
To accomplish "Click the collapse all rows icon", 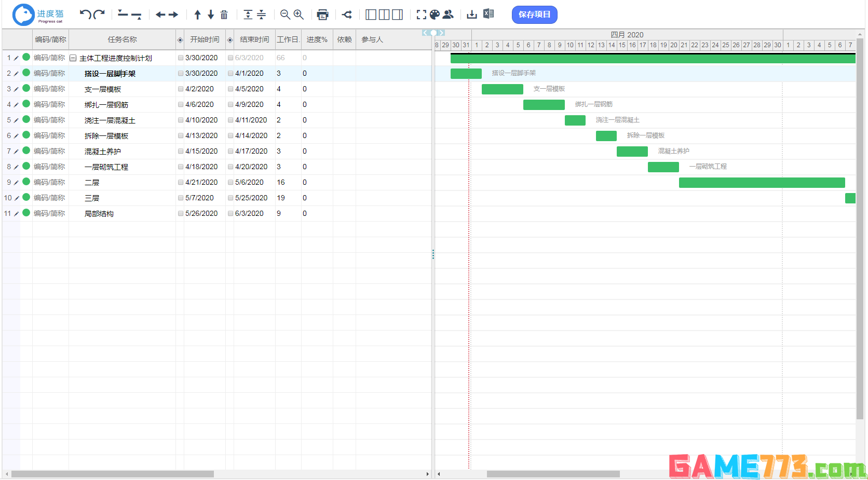I will [262, 15].
